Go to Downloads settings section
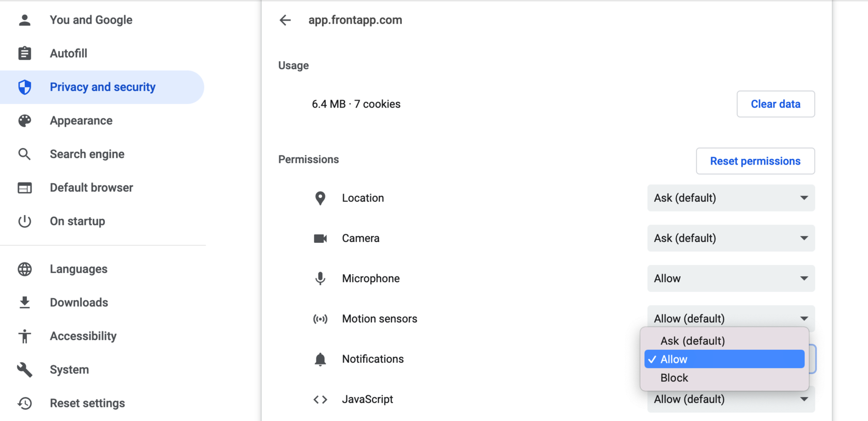 coord(79,302)
